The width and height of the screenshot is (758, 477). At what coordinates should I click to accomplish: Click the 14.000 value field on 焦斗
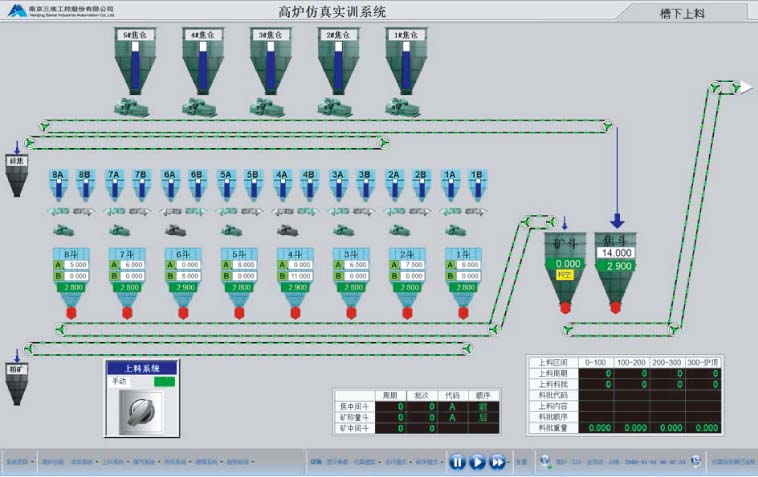[616, 254]
